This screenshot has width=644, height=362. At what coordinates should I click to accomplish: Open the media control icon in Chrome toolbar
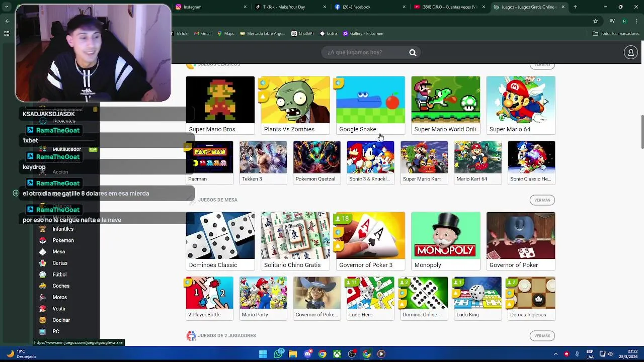(612, 21)
